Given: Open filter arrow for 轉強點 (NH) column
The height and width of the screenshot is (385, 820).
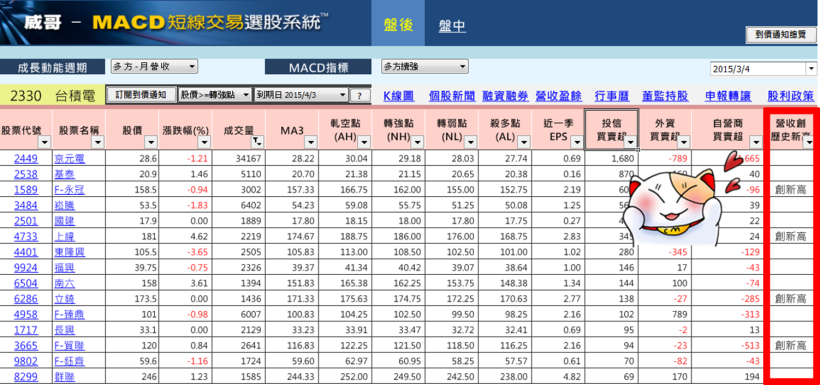Looking at the screenshot, I should pos(418,142).
